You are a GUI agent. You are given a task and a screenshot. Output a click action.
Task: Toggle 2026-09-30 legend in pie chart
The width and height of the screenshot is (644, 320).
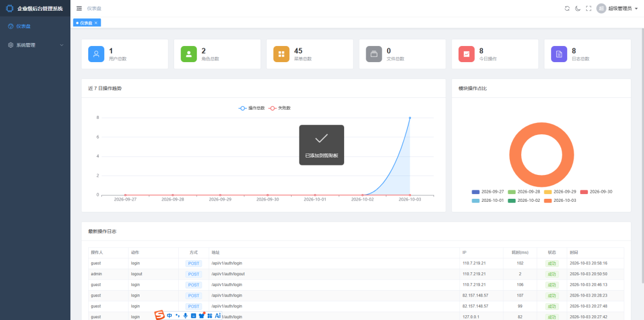tap(596, 192)
